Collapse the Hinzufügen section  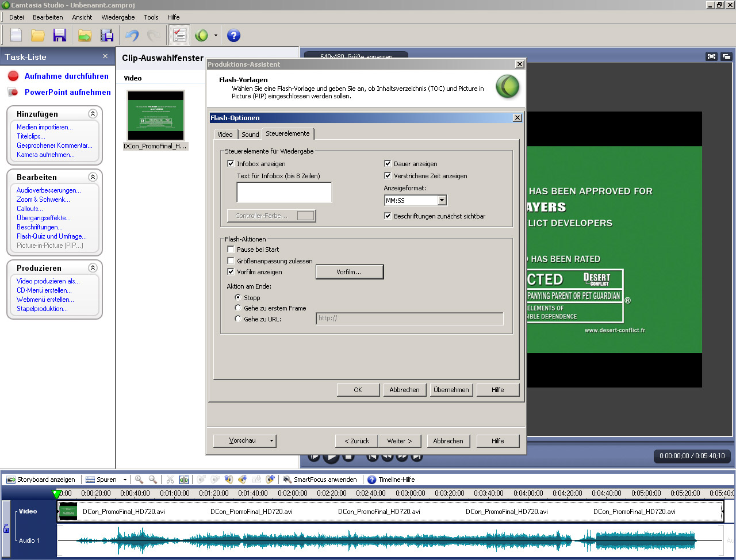pos(93,114)
